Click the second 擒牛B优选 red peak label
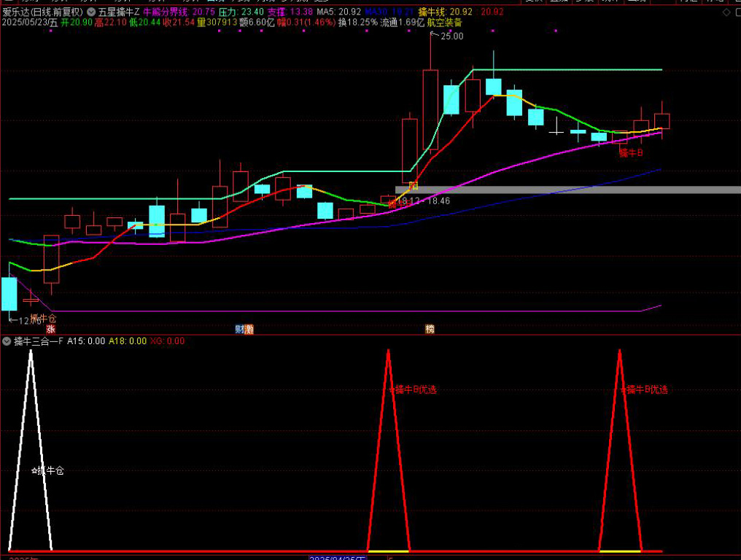Screen dimensions: 741x560 [x=645, y=389]
